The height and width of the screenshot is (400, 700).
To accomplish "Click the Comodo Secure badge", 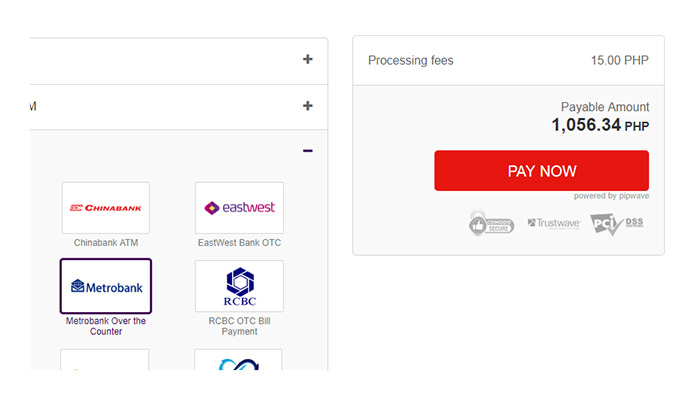I will pyautogui.click(x=491, y=223).
